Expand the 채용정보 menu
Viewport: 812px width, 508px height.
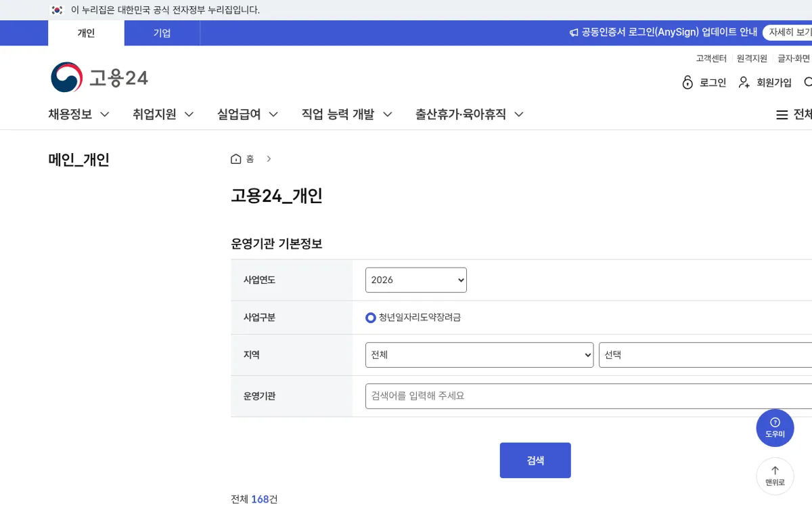click(x=78, y=114)
